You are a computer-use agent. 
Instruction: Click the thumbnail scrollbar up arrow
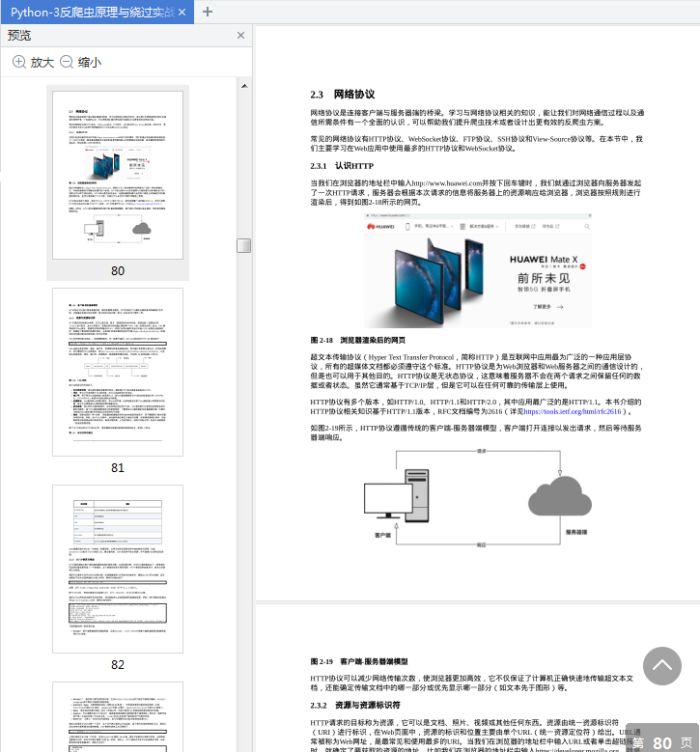(244, 86)
